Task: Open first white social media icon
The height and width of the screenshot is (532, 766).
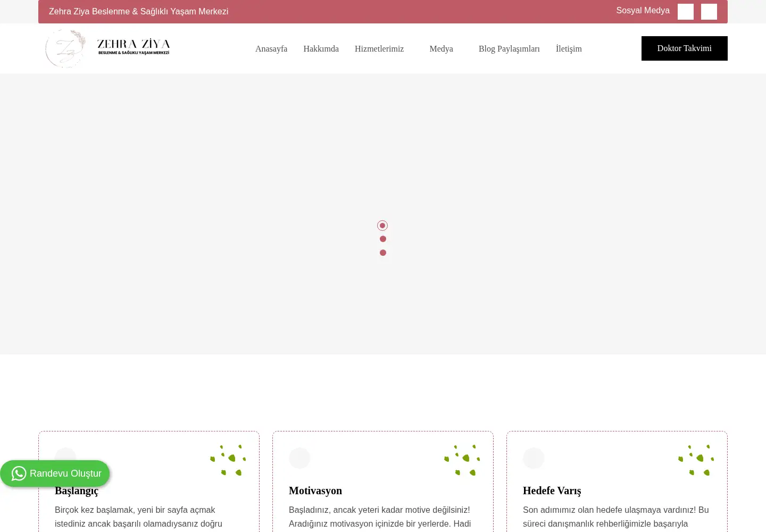Action: (686, 12)
